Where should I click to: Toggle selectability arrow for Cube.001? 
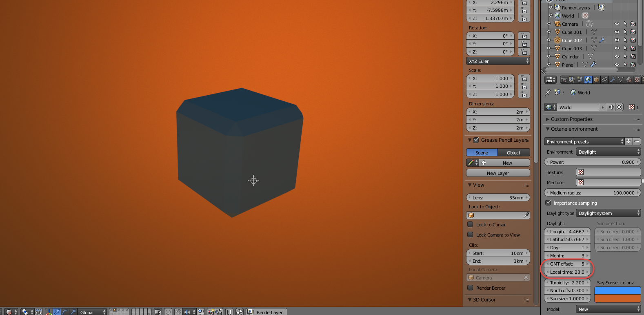(625, 32)
